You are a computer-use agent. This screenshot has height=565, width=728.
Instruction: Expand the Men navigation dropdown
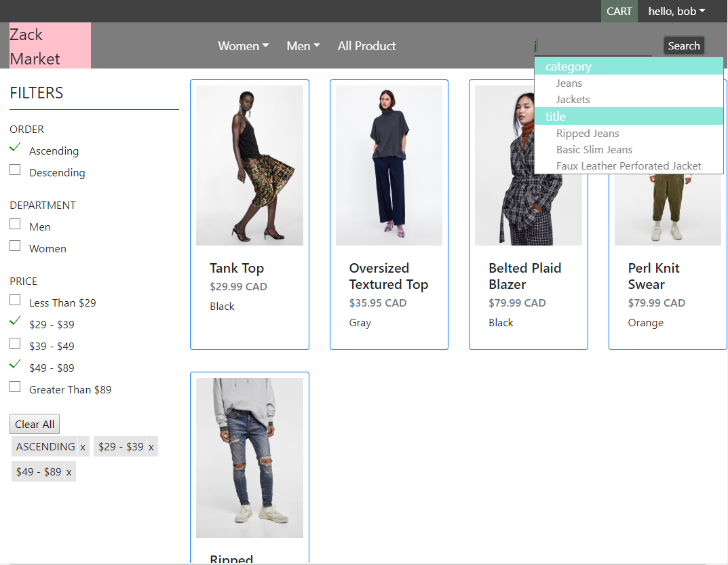[x=303, y=45]
